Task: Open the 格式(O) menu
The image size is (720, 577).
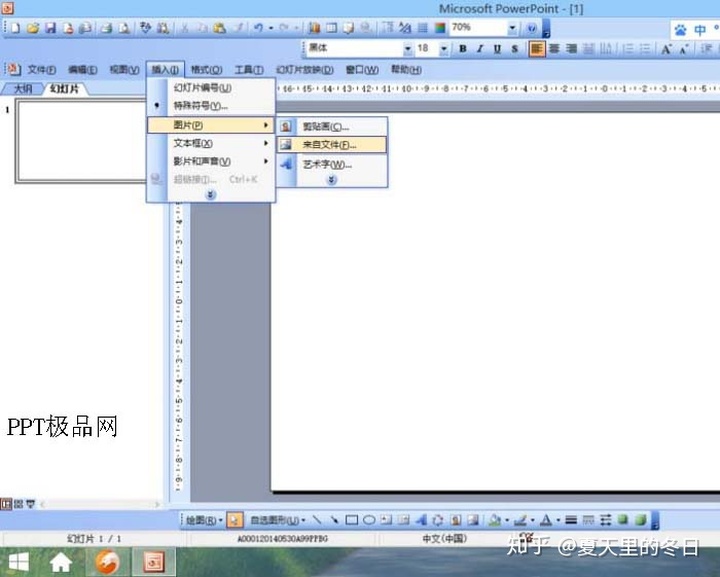Action: [207, 70]
